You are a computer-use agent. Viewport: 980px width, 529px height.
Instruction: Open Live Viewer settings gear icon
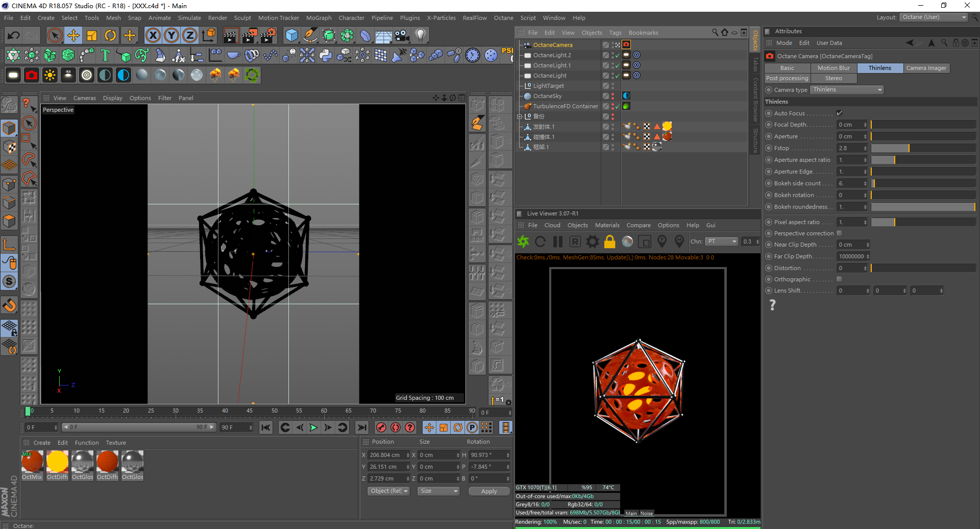(x=593, y=242)
